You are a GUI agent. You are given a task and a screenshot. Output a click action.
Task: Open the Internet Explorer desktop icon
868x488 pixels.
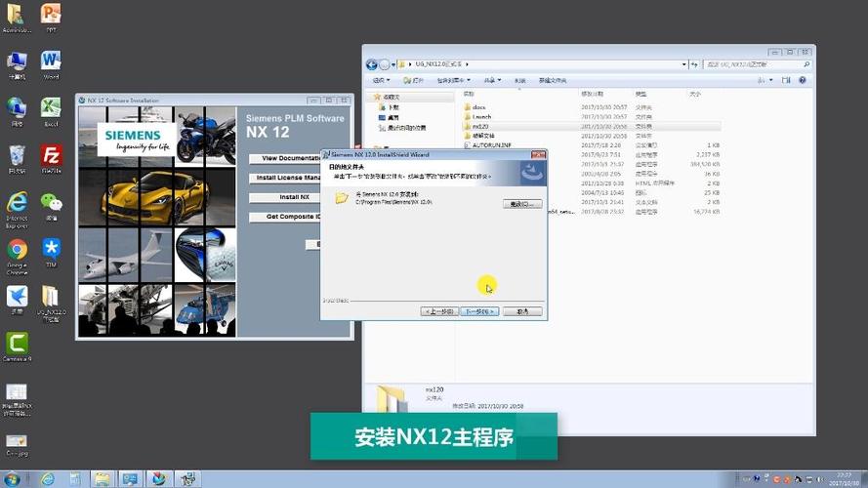pyautogui.click(x=18, y=210)
